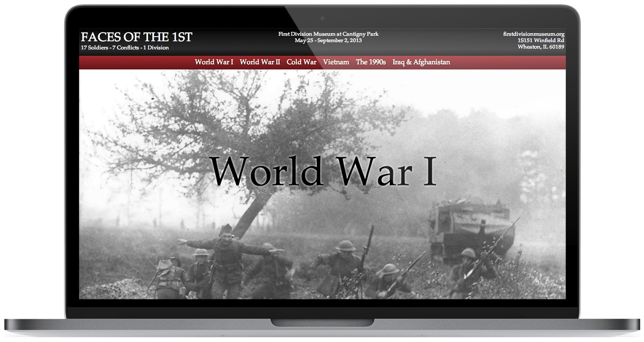Click the firstdivisionmuseum.org link
The width and height of the screenshot is (644, 342).
[533, 34]
